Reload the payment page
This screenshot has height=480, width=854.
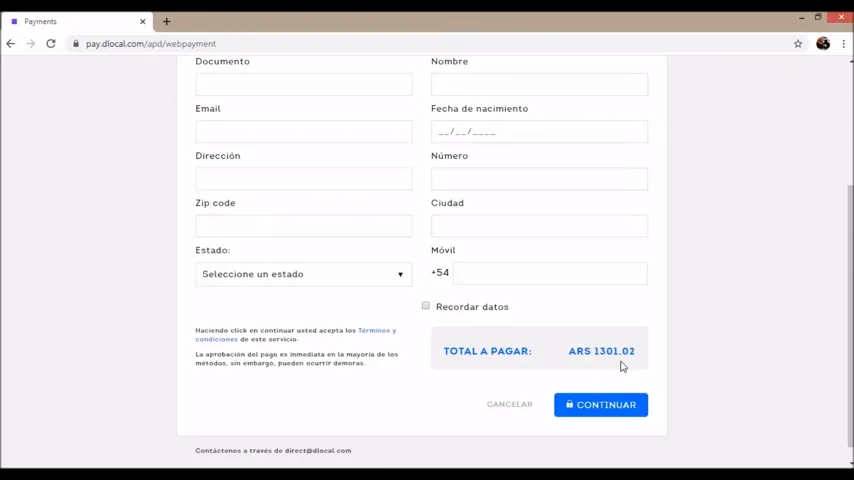tap(51, 44)
